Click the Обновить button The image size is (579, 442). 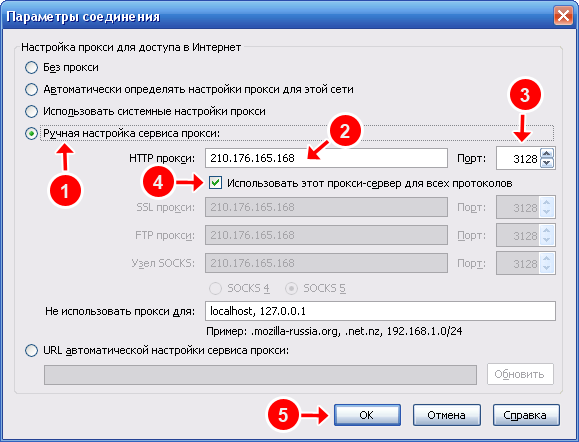(520, 374)
